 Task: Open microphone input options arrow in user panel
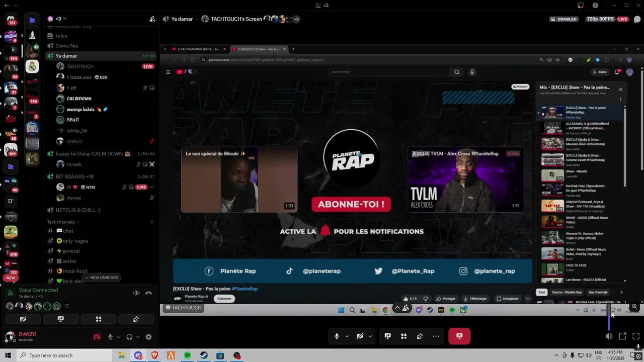click(119, 337)
